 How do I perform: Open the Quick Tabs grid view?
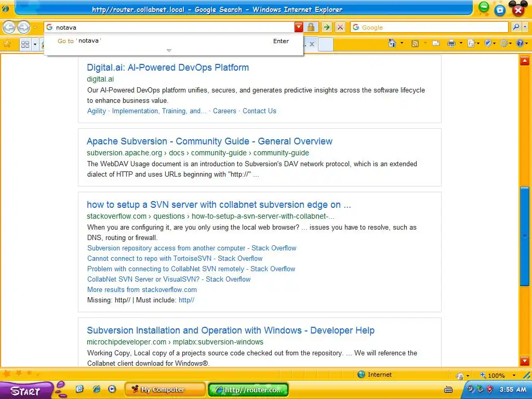pos(25,44)
